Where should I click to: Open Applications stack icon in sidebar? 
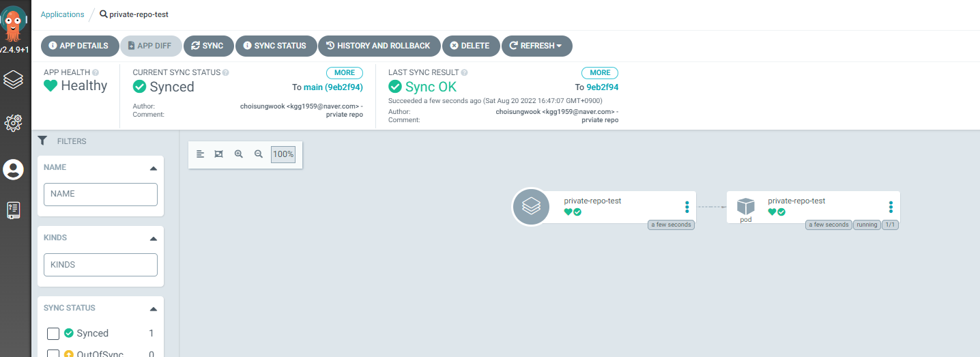point(14,81)
